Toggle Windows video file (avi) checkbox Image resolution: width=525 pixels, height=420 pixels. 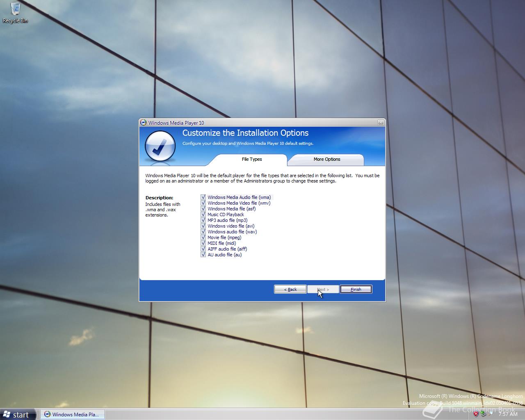pyautogui.click(x=203, y=226)
